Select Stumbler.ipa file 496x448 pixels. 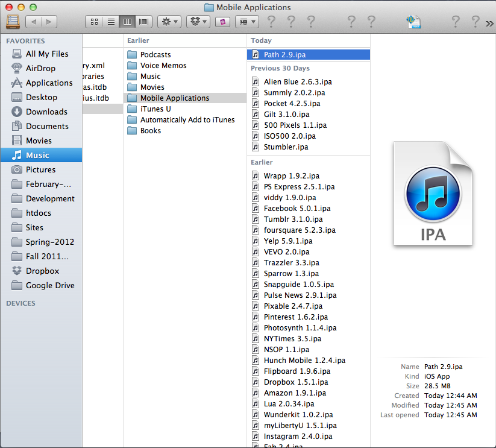309,147
